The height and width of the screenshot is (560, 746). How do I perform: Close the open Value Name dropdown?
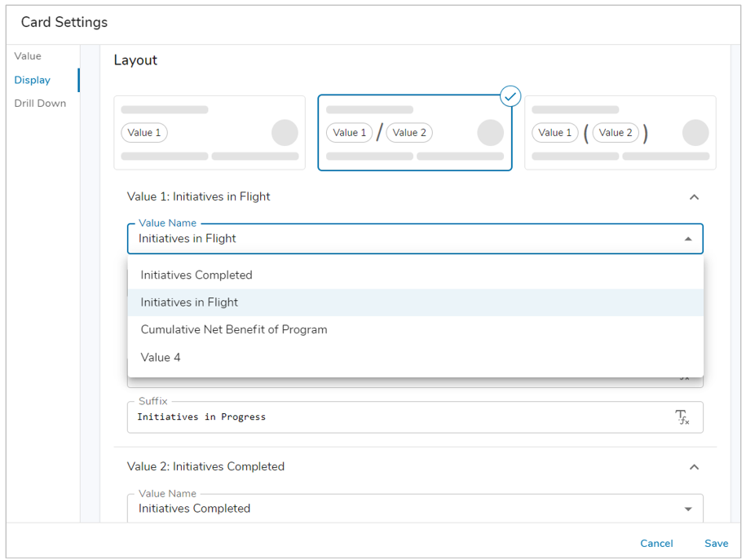(x=687, y=238)
